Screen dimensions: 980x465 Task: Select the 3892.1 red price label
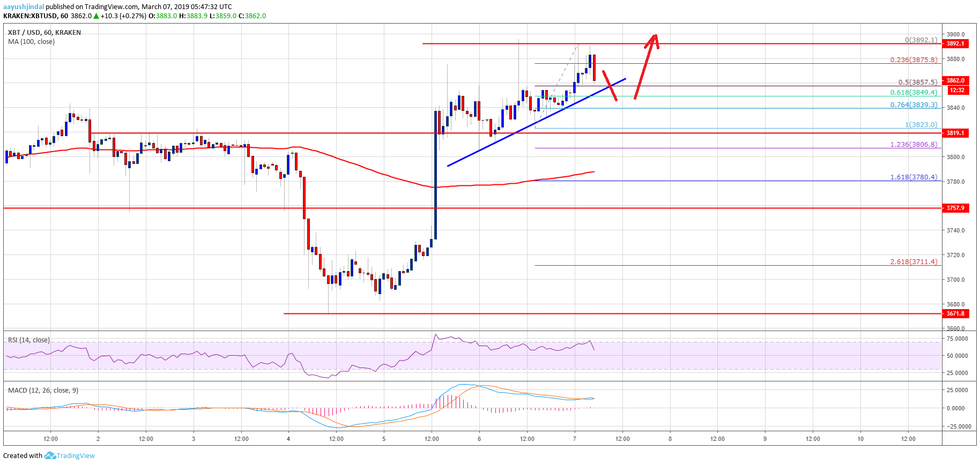click(x=955, y=43)
